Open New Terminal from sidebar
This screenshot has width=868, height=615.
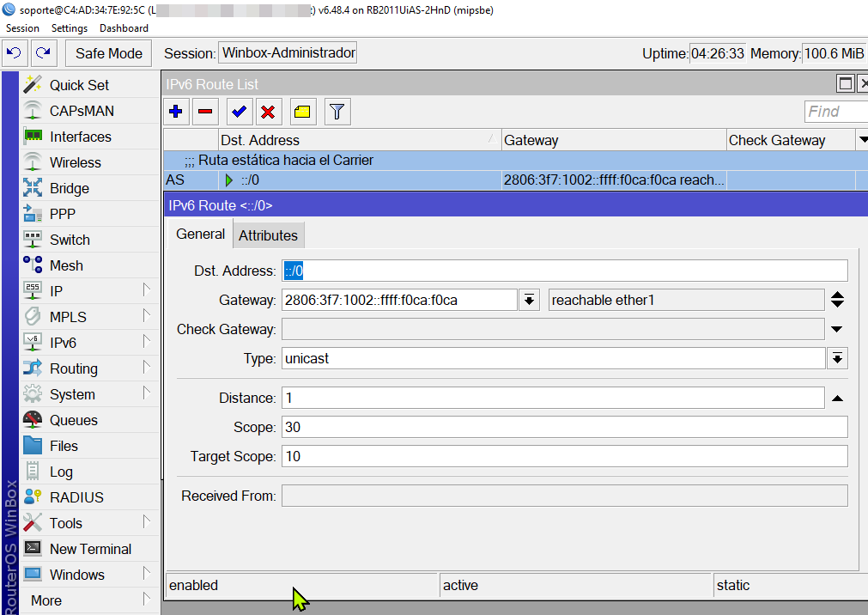click(x=90, y=549)
